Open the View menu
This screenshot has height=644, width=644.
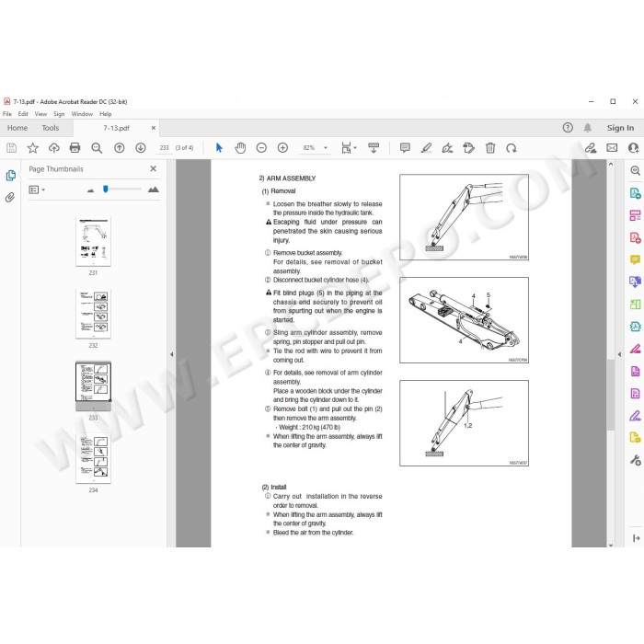40,114
